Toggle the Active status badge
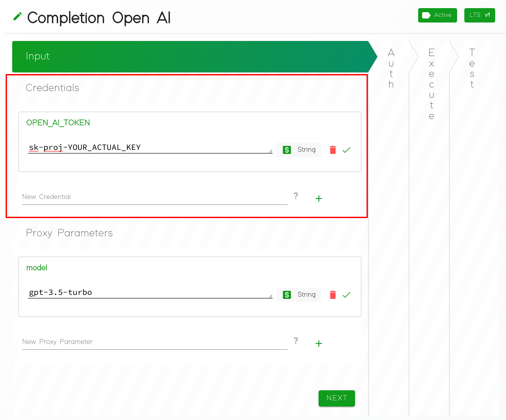Image resolution: width=506 pixels, height=420 pixels. (437, 15)
